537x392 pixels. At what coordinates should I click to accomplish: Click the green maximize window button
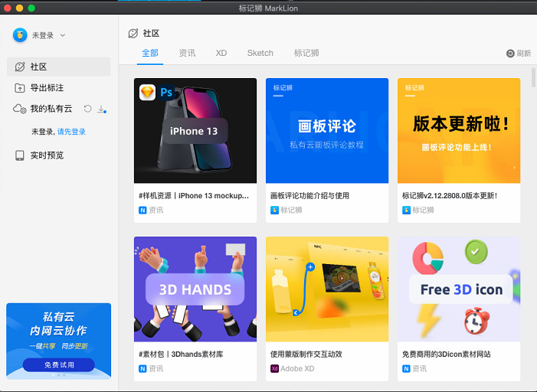pos(31,8)
